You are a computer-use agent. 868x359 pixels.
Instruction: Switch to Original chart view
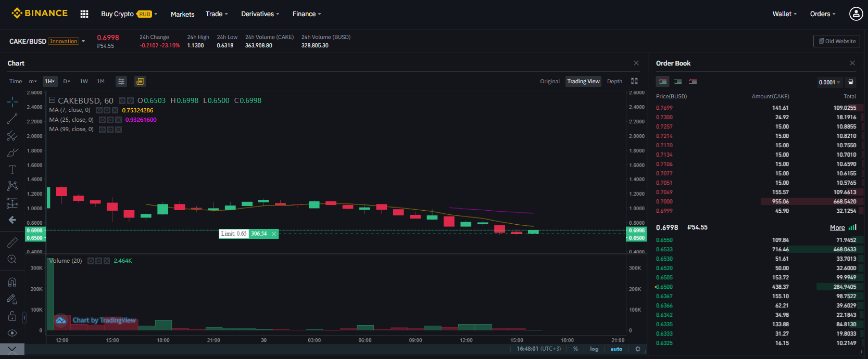pos(550,81)
